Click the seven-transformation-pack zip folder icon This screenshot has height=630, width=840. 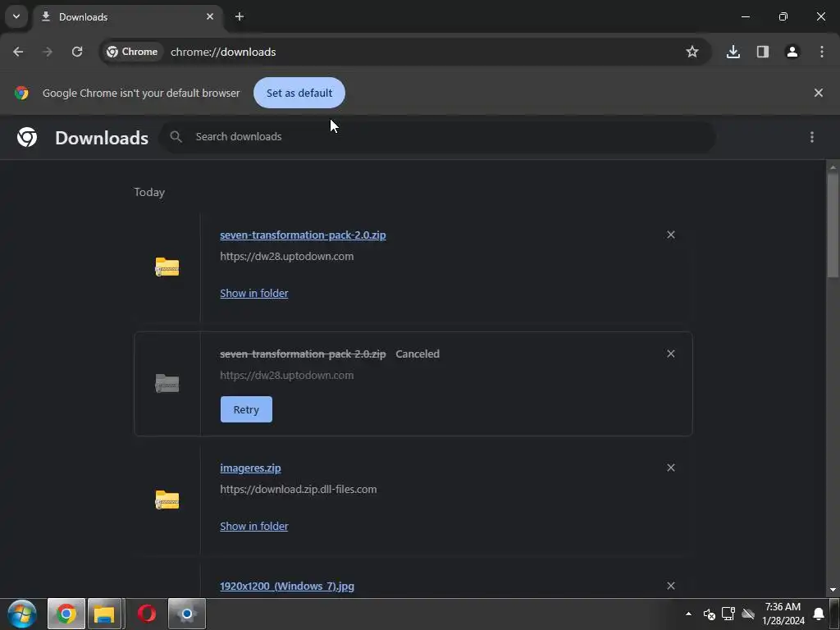click(x=167, y=267)
